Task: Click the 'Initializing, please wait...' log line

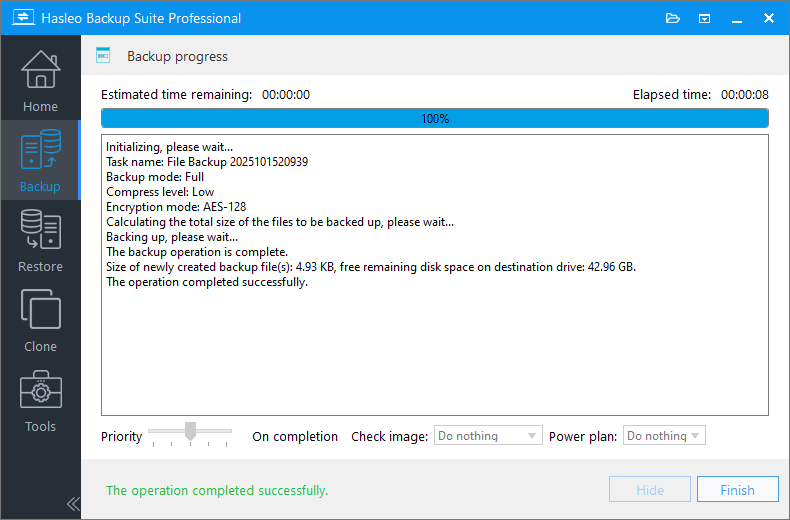Action: pos(169,147)
